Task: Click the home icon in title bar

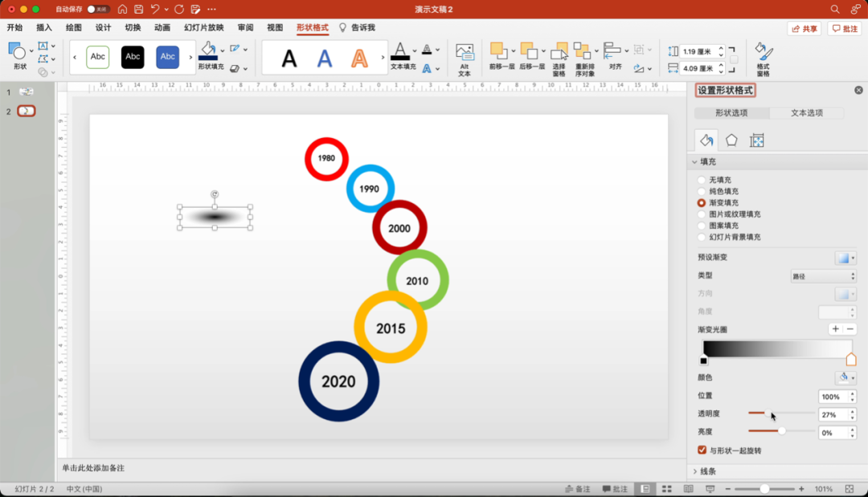Action: pos(122,9)
